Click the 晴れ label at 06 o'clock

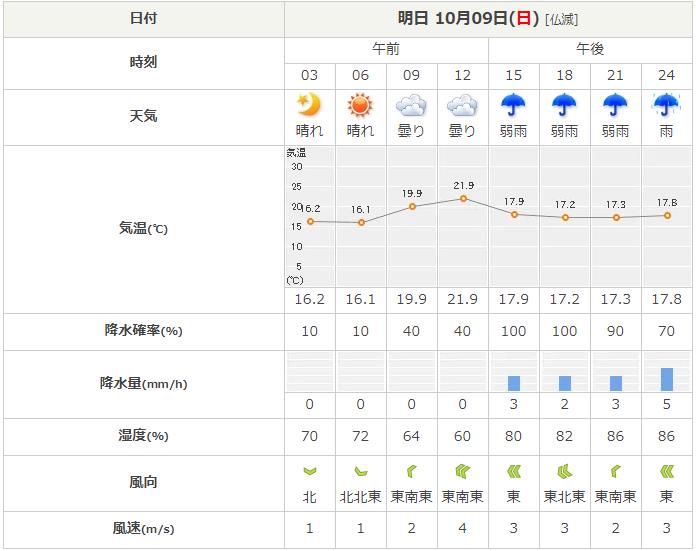tap(360, 131)
